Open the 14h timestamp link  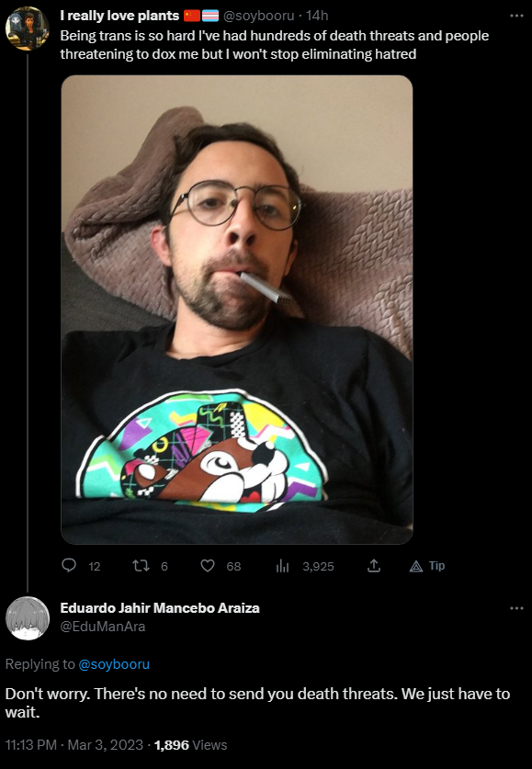(x=317, y=16)
